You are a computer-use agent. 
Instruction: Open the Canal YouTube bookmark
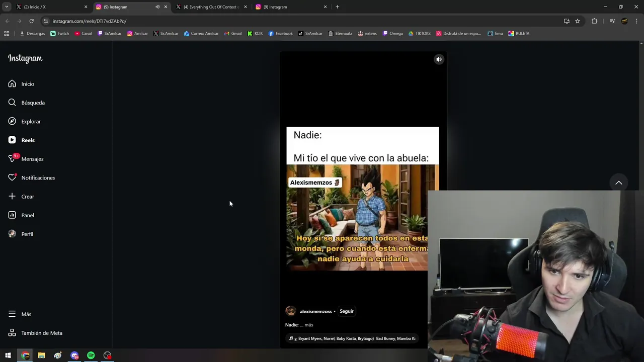(x=83, y=34)
